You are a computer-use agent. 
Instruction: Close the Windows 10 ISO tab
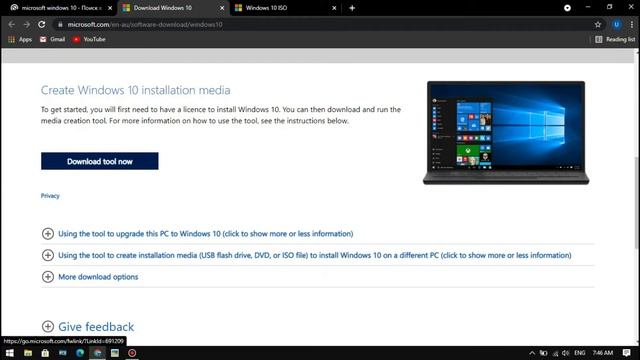pyautogui.click(x=334, y=8)
